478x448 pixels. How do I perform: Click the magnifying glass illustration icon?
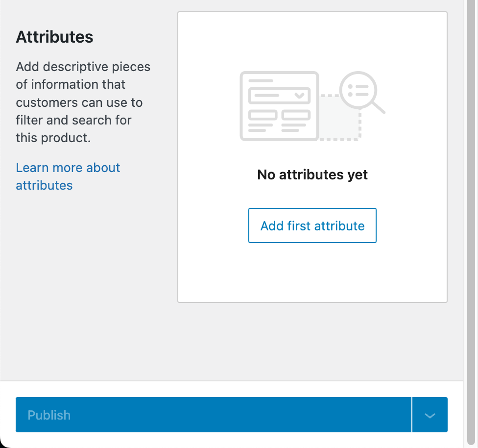[x=362, y=92]
